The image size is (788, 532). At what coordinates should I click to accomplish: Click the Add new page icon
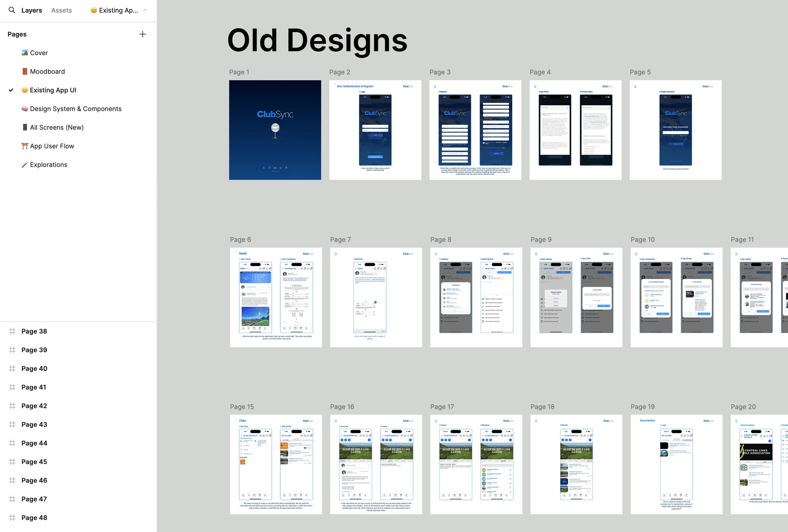tap(142, 34)
